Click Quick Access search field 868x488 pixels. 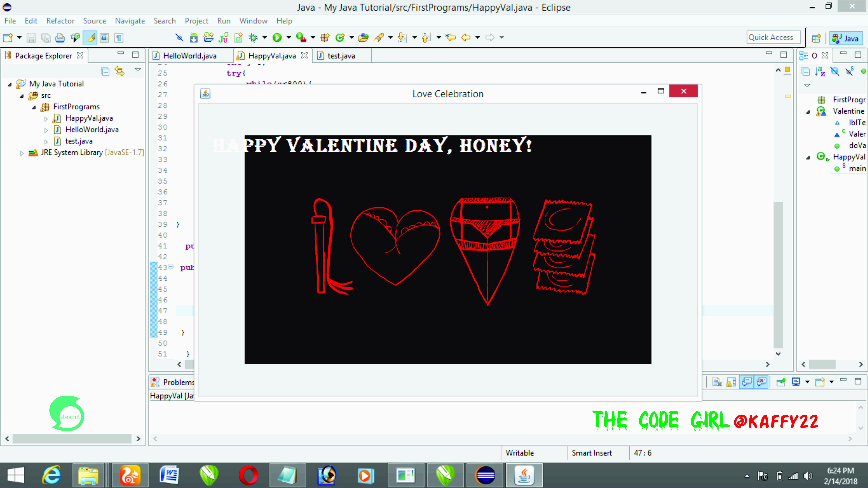point(773,37)
